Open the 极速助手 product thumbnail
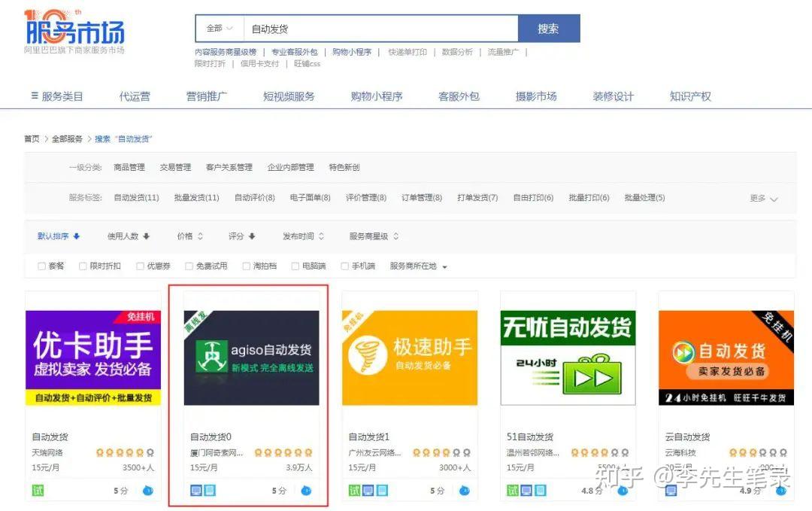Viewport: 812px width, 511px height. [410, 357]
